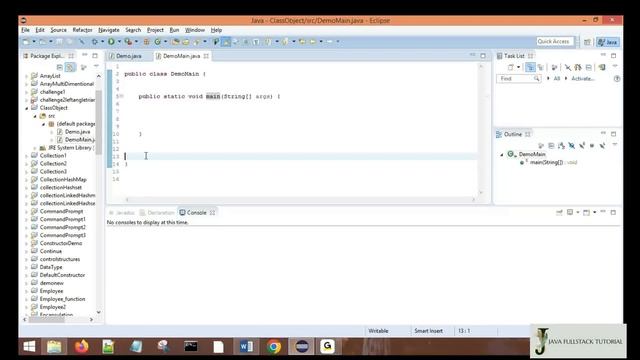This screenshot has height=360, width=640.
Task: Select main(String[]) method in Outline
Action: tap(549, 162)
